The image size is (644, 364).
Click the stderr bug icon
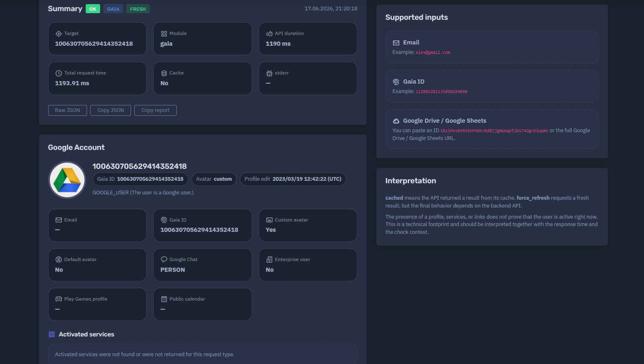[269, 73]
